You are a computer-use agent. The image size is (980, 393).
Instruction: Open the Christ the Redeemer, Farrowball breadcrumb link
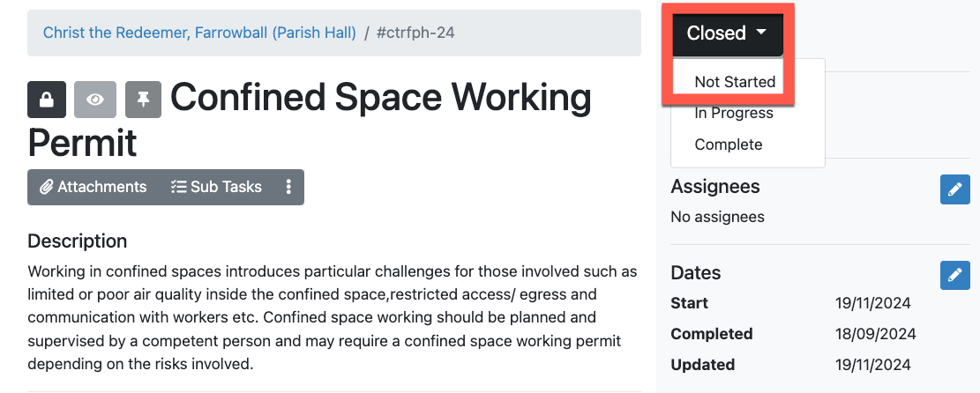coord(199,33)
